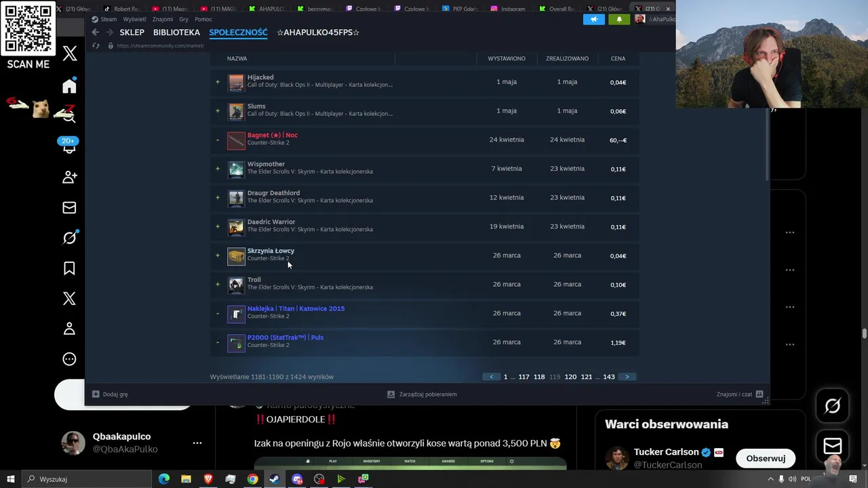This screenshot has width=868, height=488.
Task: Jump to results page 121
Action: (x=587, y=377)
